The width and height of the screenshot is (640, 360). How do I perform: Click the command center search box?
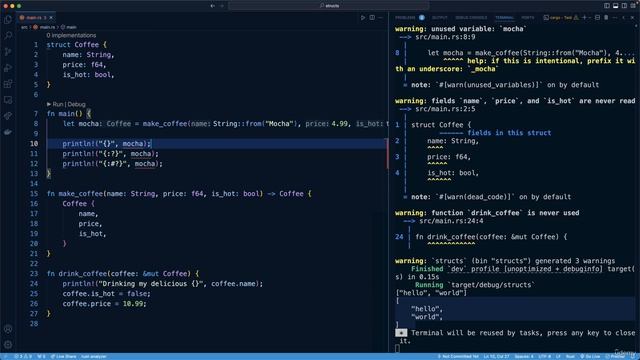coord(329,6)
